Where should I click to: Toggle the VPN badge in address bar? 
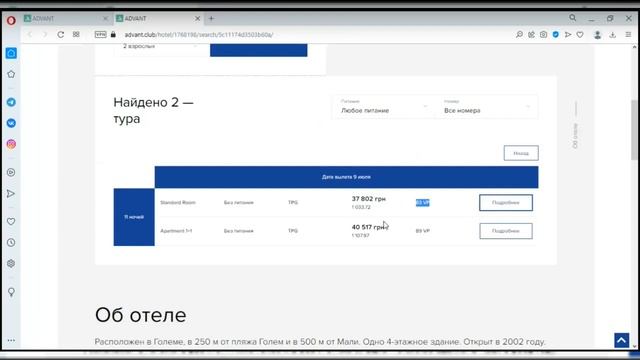pyautogui.click(x=100, y=35)
